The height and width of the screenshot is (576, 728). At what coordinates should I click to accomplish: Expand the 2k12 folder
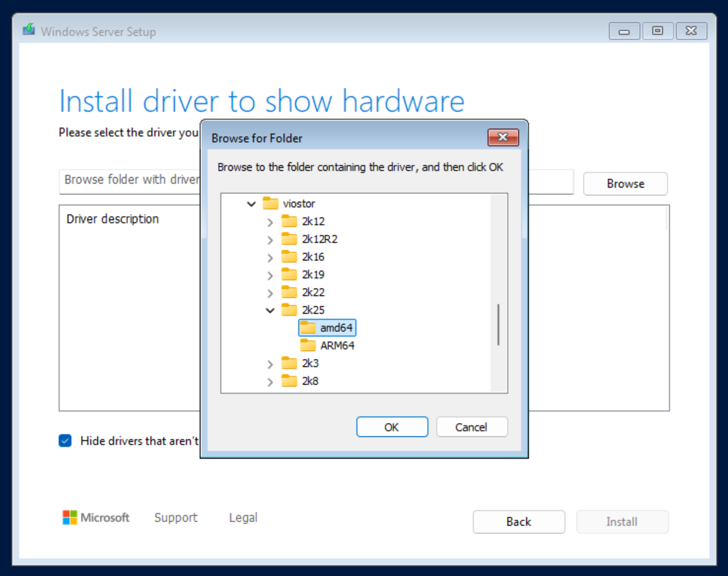point(270,222)
